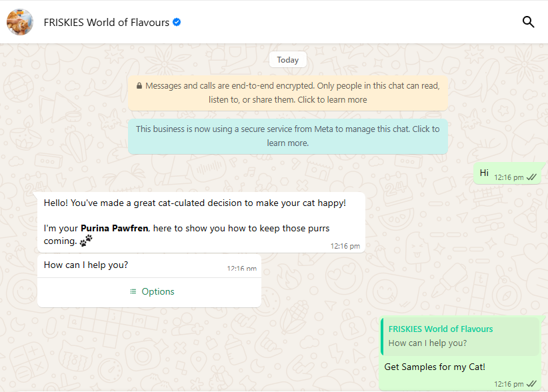Click the end-to-end encrypted notice

tap(288, 93)
